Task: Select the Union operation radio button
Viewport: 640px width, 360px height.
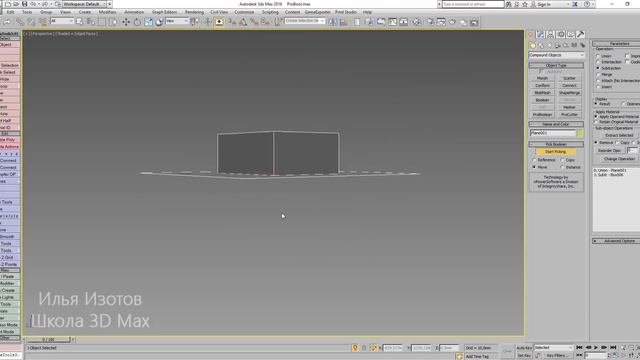Action: click(x=598, y=56)
